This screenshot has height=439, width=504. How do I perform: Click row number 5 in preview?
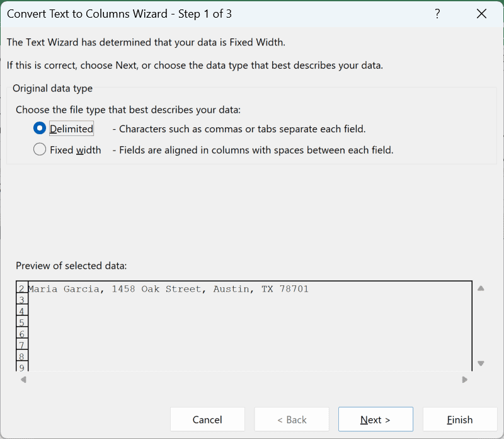22,322
